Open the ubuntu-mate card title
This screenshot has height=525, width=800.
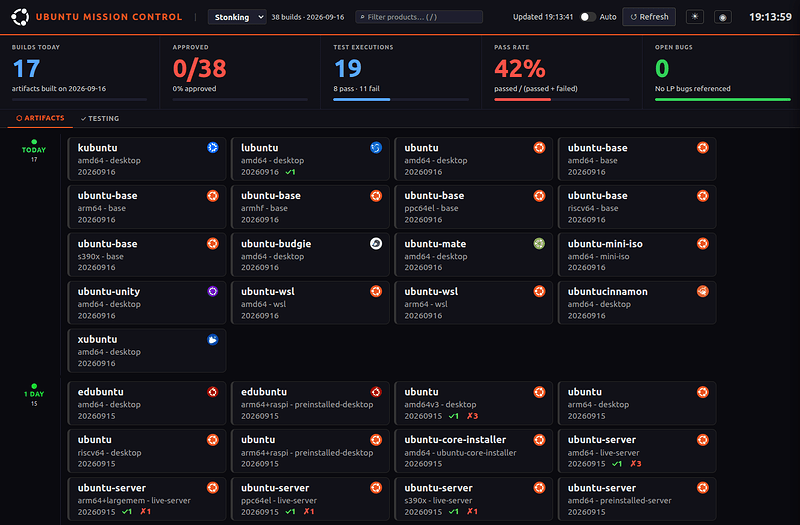435,244
